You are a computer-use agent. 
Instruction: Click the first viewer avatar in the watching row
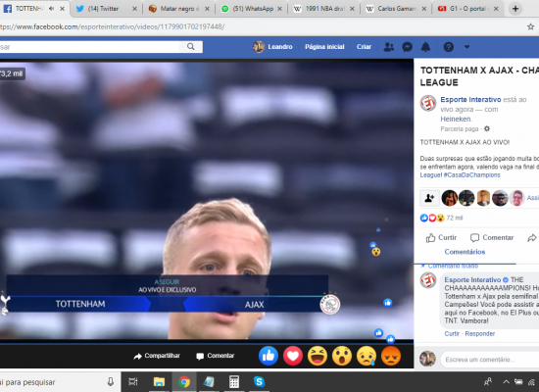[x=449, y=198]
